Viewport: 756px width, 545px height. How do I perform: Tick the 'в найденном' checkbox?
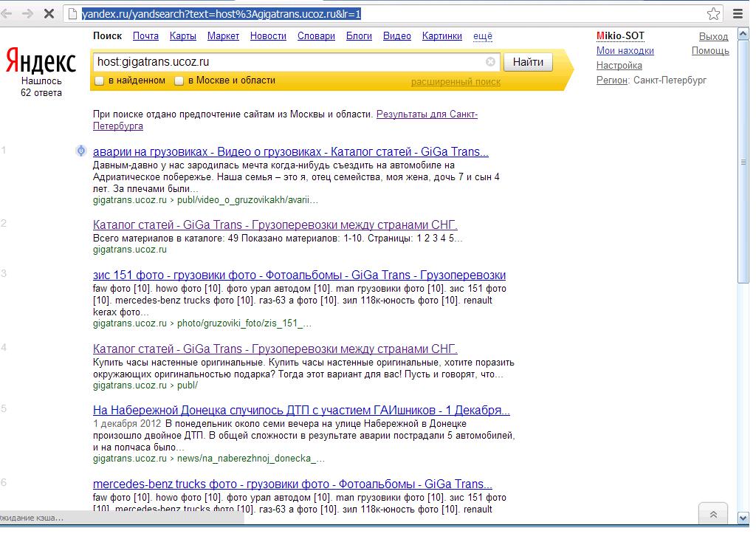100,81
